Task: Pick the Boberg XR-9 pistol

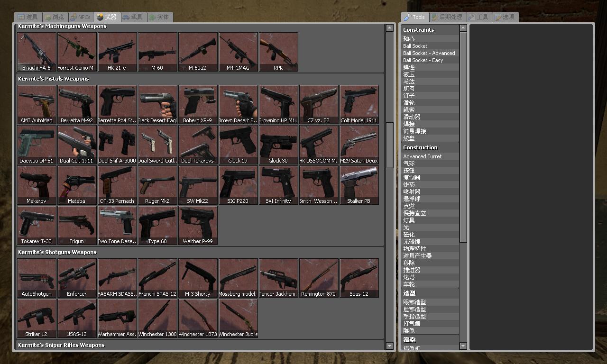Action: 198,105
